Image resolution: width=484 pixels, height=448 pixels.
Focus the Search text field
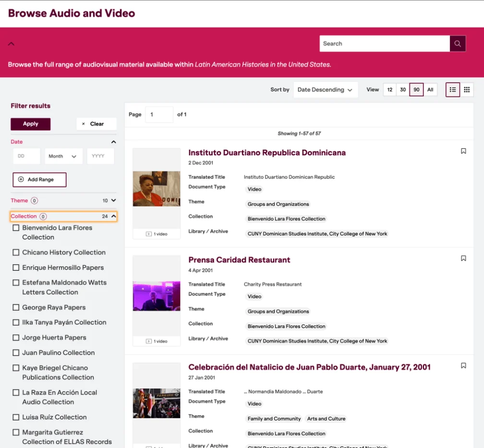385,44
